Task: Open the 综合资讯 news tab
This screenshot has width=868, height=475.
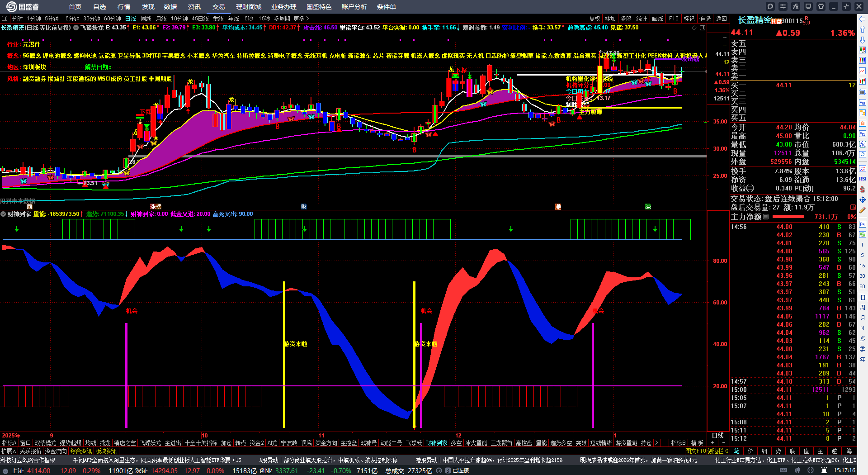Action: tap(81, 451)
